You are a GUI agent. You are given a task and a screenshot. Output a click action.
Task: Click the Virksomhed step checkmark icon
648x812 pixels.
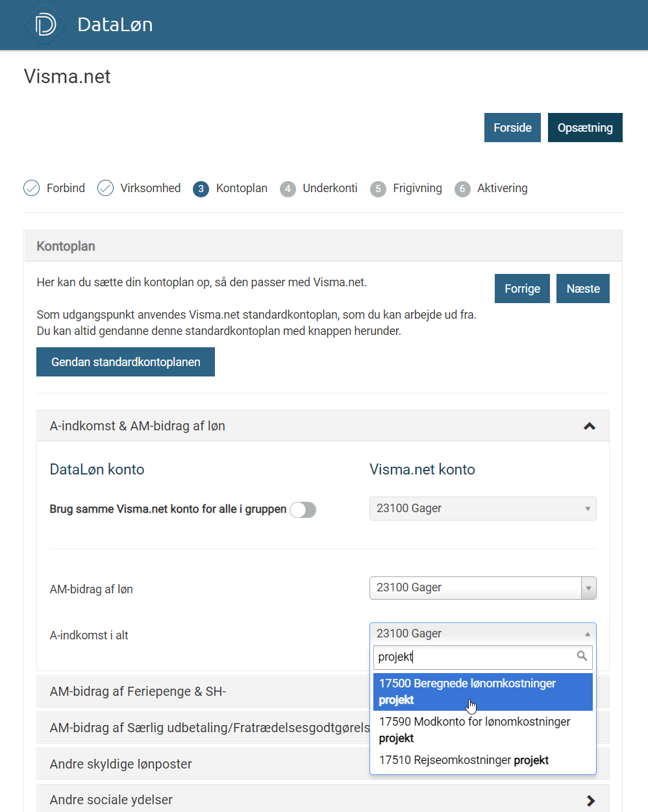[x=105, y=188]
